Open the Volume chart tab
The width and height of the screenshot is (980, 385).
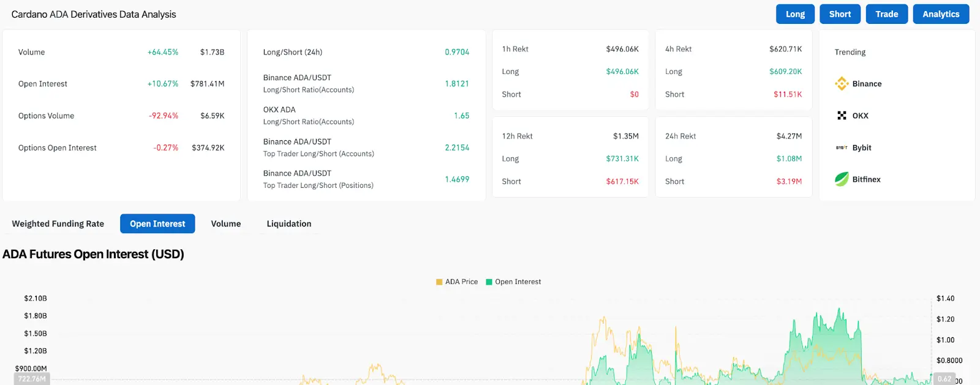226,224
